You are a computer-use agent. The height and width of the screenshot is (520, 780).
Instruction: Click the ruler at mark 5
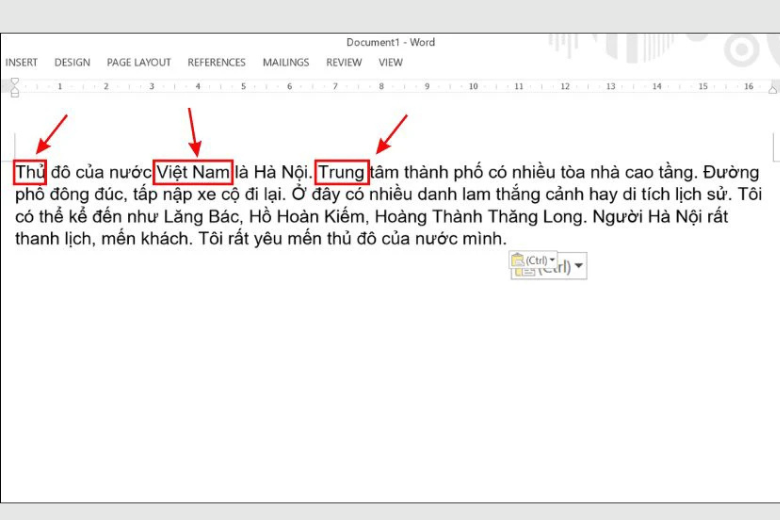[243, 87]
